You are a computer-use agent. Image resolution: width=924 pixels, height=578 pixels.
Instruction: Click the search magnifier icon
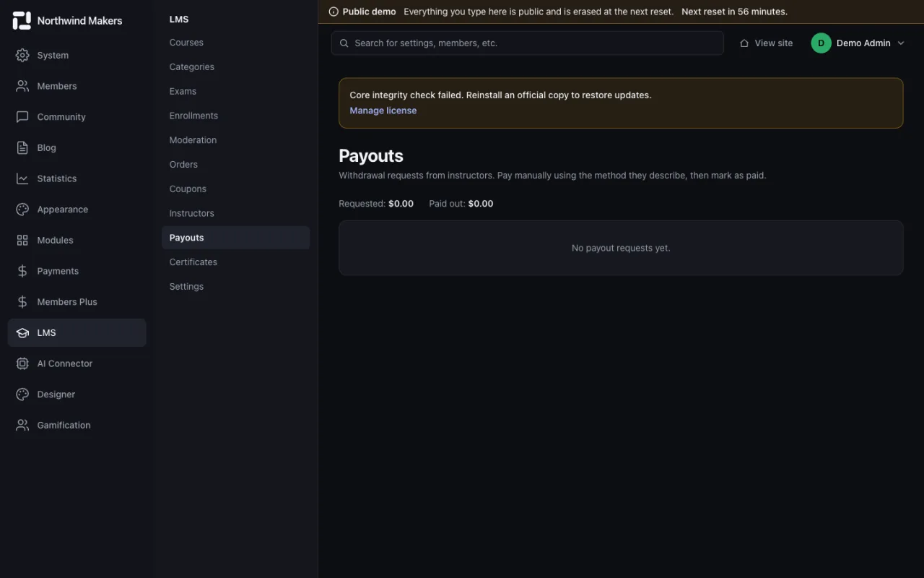click(x=344, y=43)
